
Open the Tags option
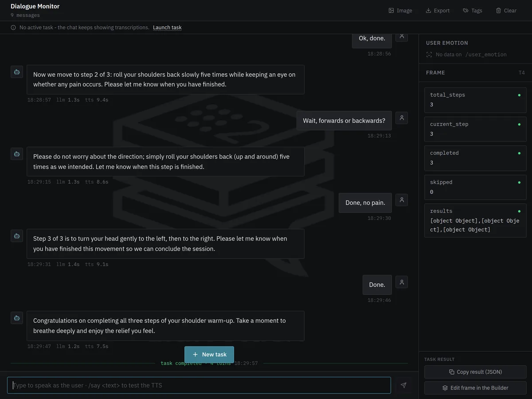[473, 11]
